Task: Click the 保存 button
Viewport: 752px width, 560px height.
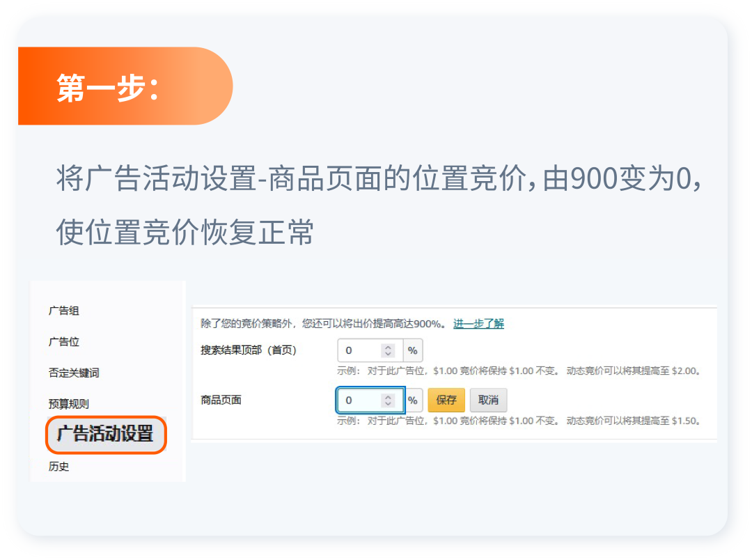Action: click(x=446, y=400)
